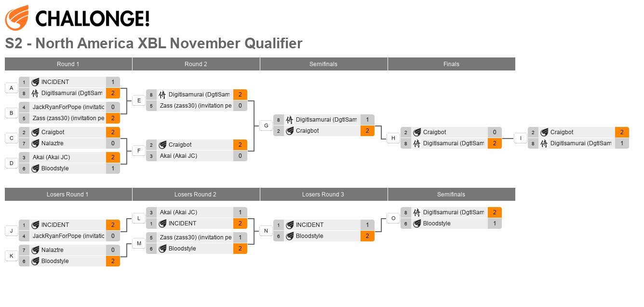
Task: Click INCIDENT's avatar icon in match A
Action: pos(35,82)
